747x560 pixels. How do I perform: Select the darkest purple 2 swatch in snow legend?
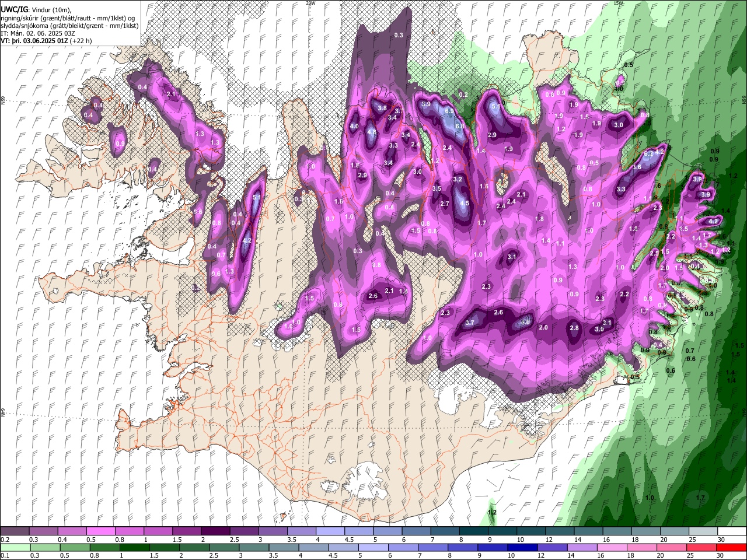coord(215,531)
